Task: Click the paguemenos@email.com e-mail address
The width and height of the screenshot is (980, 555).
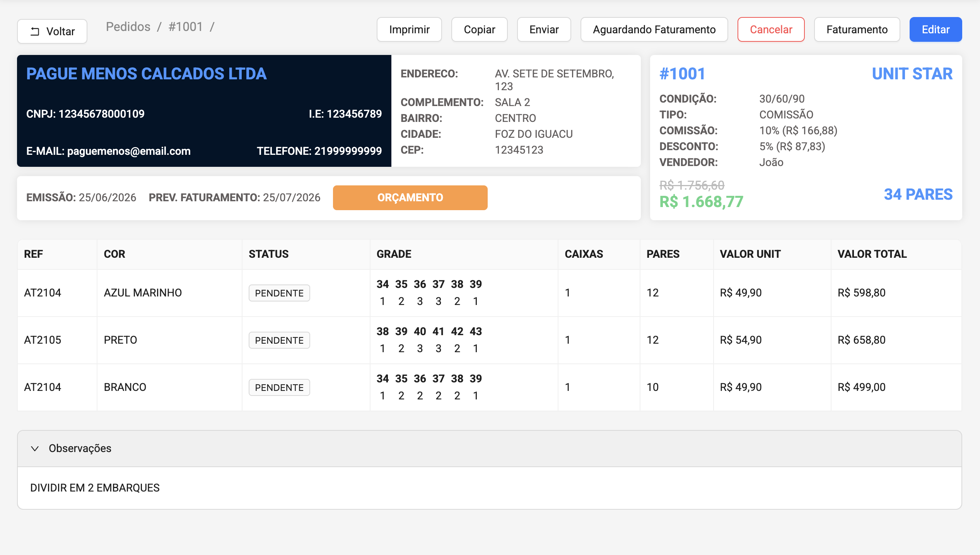Action: click(x=129, y=151)
